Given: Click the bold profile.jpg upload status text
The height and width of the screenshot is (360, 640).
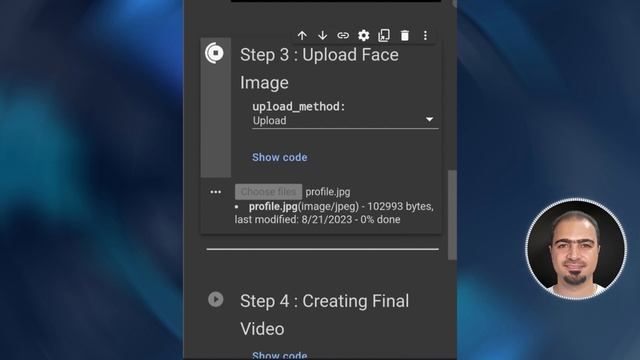Looking at the screenshot, I should coord(273,206).
